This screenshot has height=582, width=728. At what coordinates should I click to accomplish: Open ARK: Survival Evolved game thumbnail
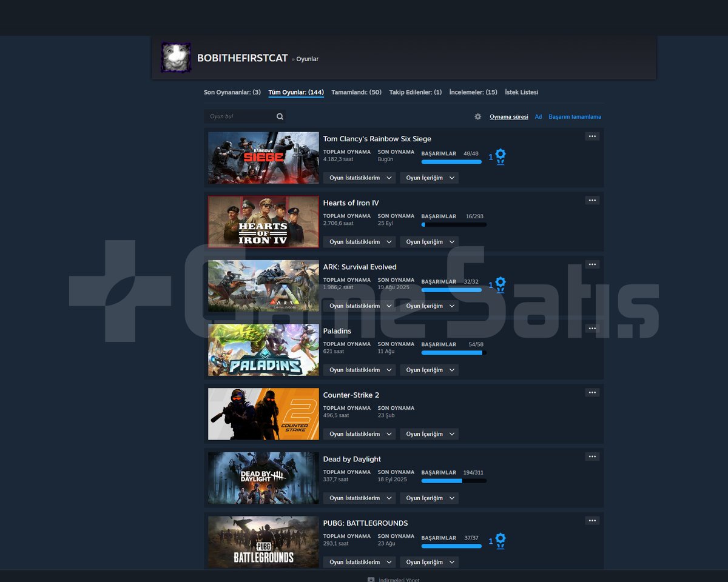coord(263,286)
